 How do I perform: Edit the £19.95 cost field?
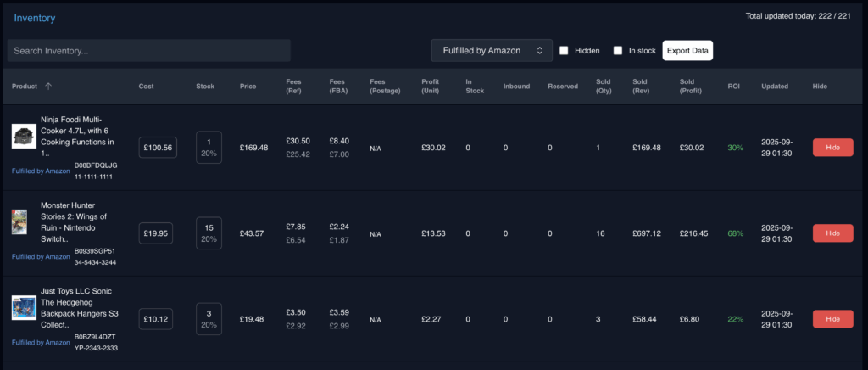[x=156, y=233]
